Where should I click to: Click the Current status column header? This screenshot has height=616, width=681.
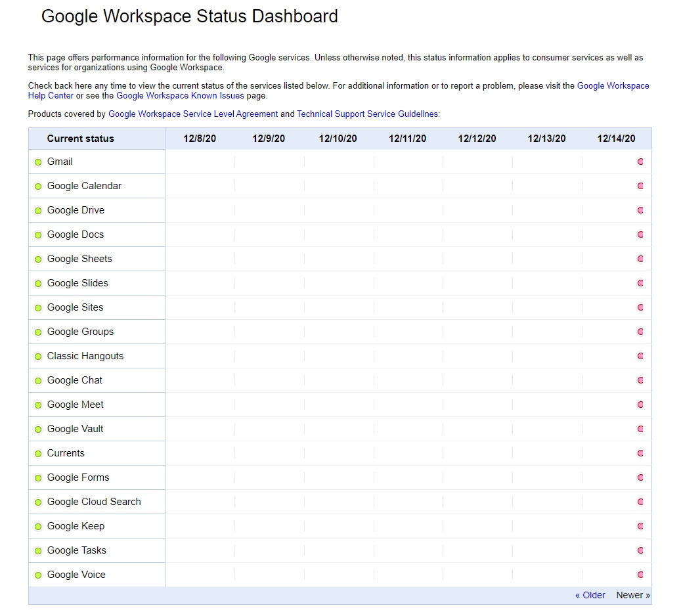pyautogui.click(x=80, y=139)
